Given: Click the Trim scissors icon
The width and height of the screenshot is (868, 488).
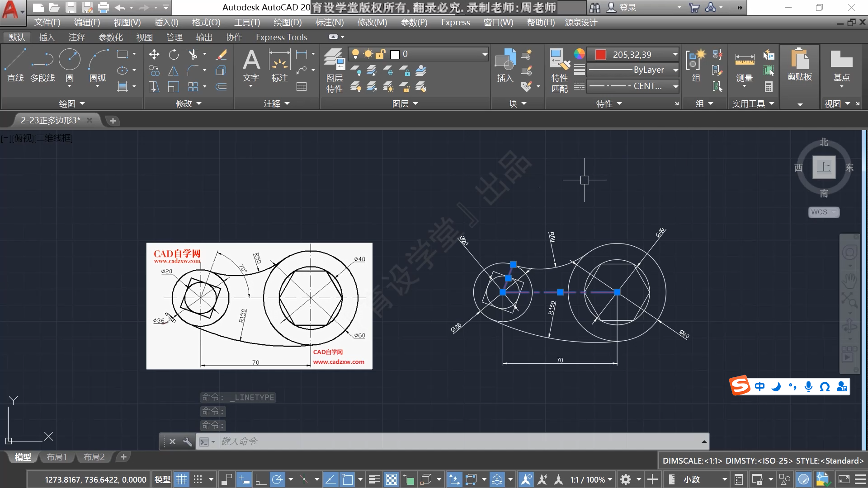Looking at the screenshot, I should click(193, 55).
